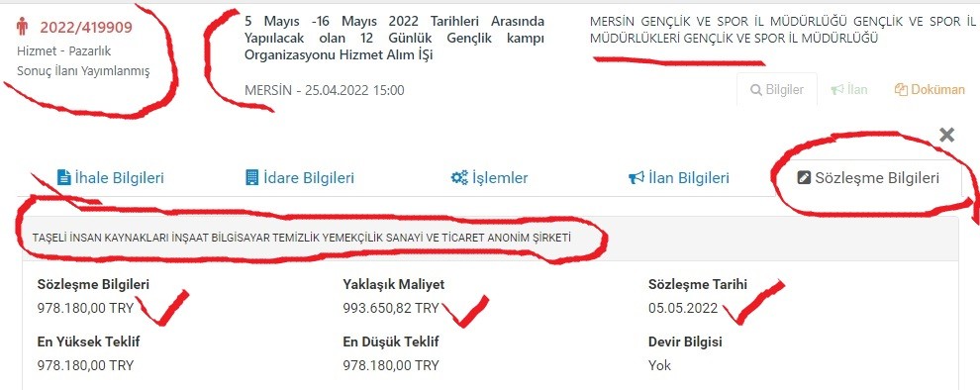980x390 pixels.
Task: Click the magnifier icon in Bilgiler button
Action: 757,90
